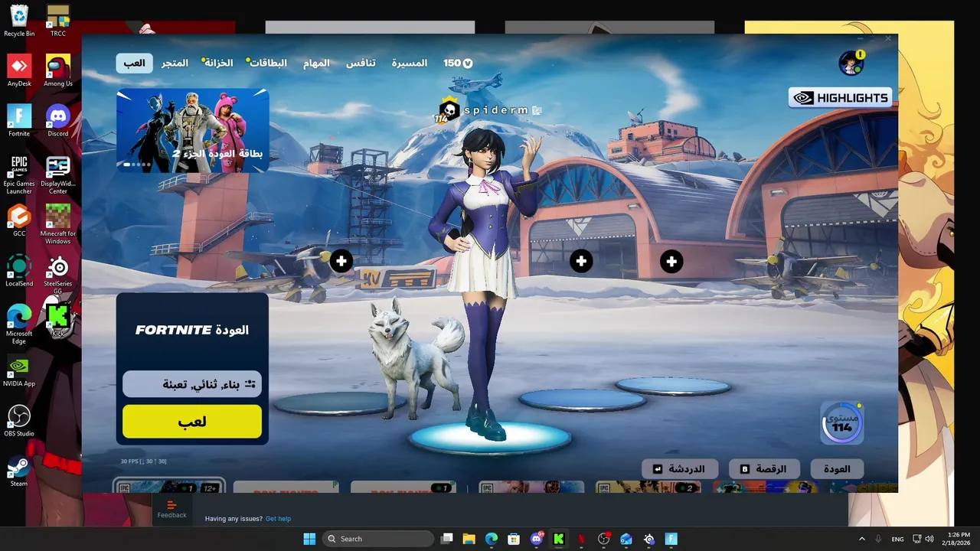Viewport: 980px width, 551px height.
Task: Open Discord desktop shortcut
Action: [x=58, y=120]
